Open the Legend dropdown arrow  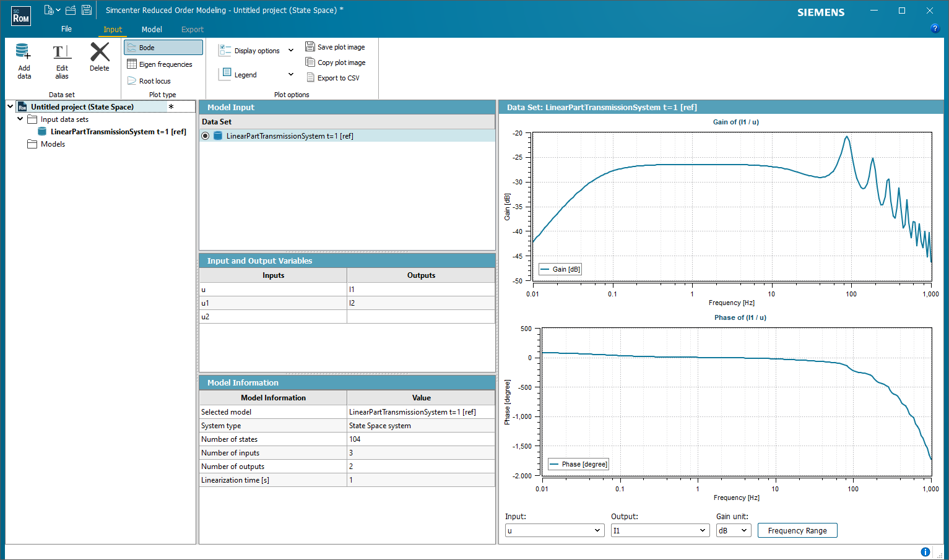(x=291, y=74)
